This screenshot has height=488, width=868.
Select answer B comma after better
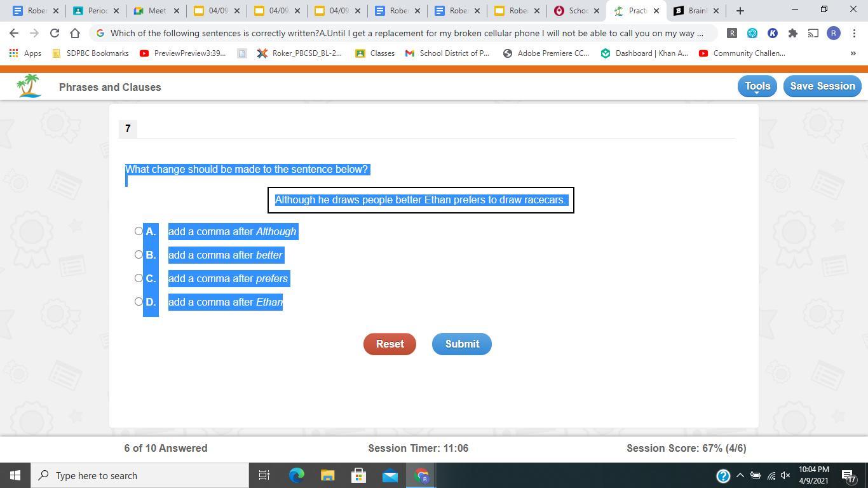coord(139,255)
